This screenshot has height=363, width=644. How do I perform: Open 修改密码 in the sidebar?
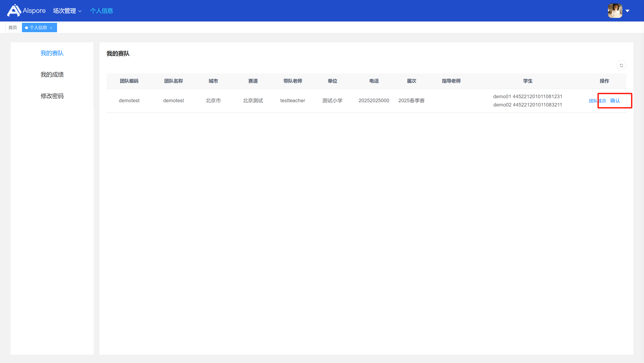point(52,96)
